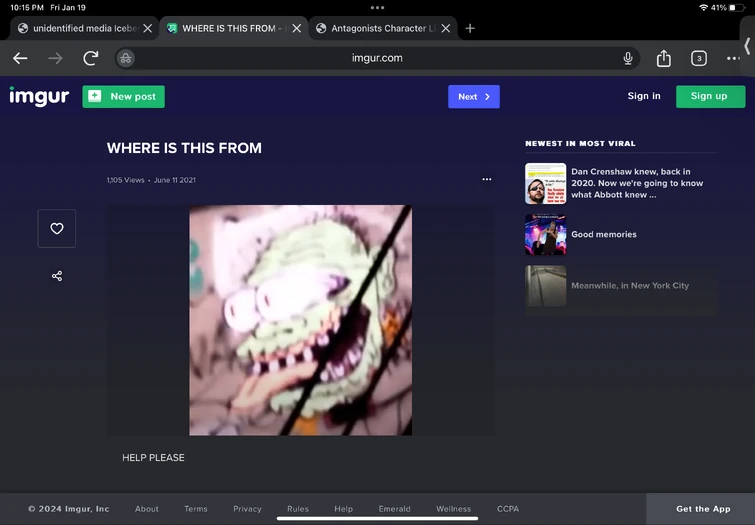This screenshot has width=755, height=525.
Task: Open the Wellness footer link
Action: (454, 509)
